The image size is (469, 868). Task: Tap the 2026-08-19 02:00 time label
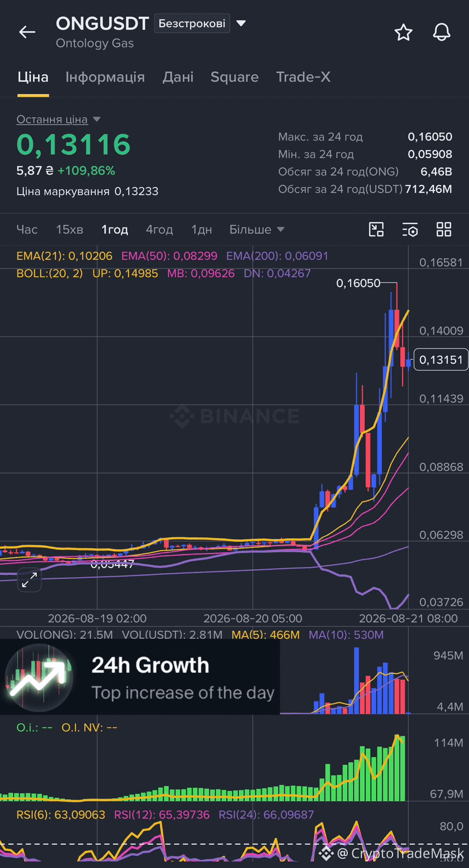tap(97, 618)
